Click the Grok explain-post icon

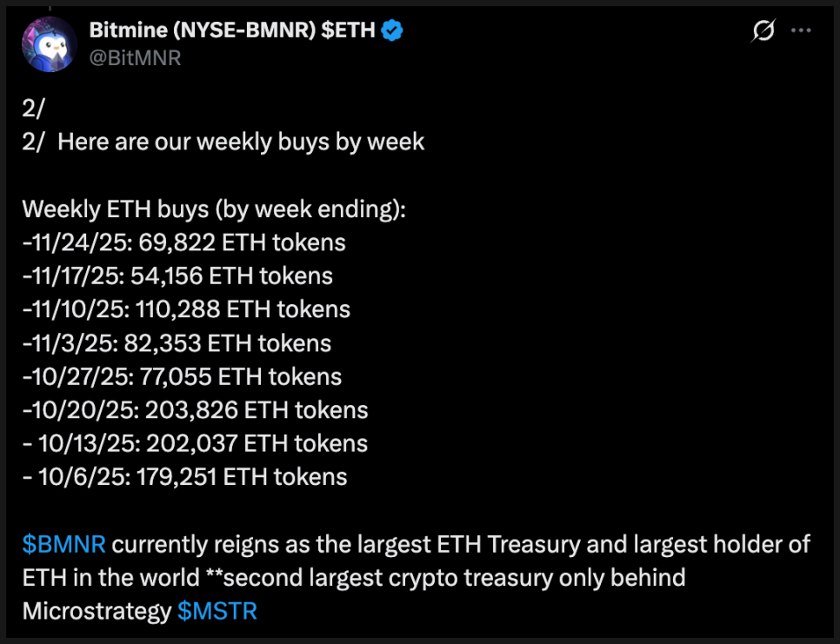click(x=763, y=32)
